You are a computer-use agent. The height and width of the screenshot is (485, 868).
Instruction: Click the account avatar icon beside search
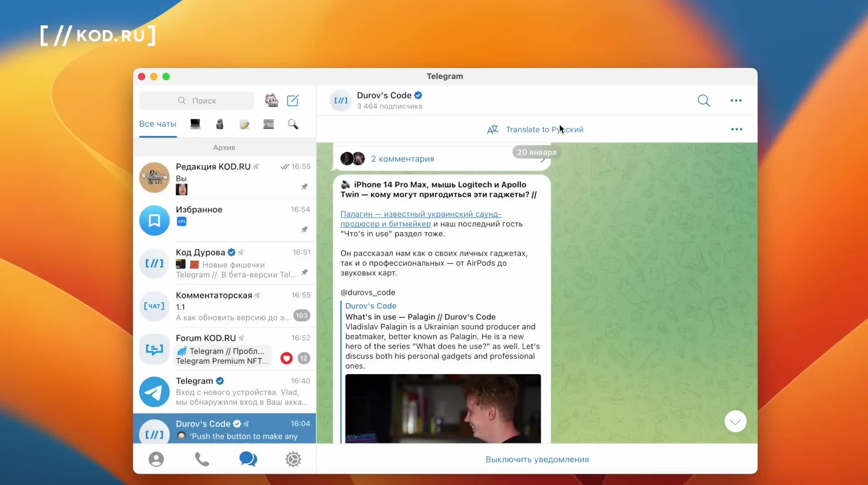(271, 100)
